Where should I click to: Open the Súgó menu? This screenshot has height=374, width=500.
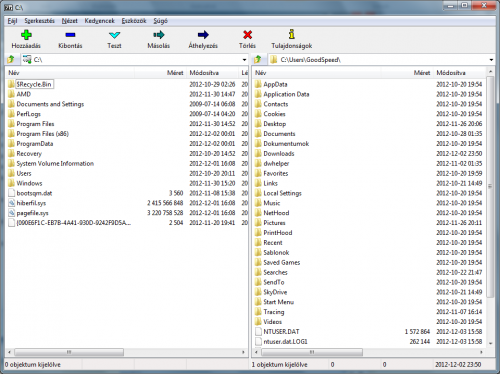[160, 21]
